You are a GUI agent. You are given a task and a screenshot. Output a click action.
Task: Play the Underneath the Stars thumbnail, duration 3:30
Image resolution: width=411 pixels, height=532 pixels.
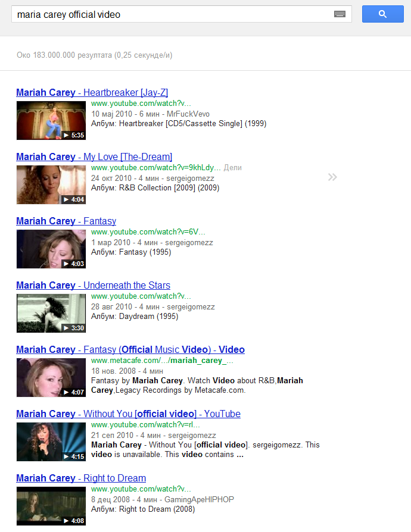point(51,313)
